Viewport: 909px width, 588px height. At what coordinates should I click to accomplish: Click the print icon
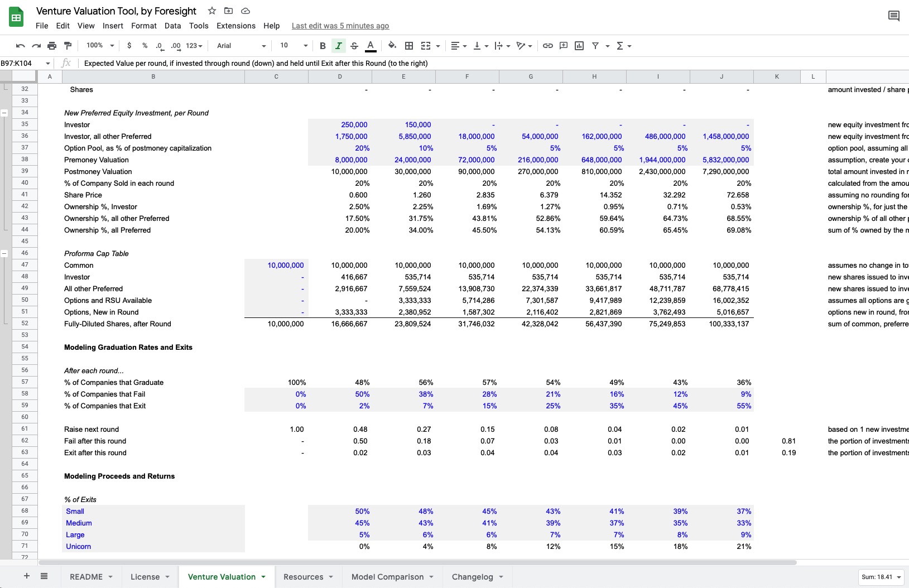(x=52, y=46)
